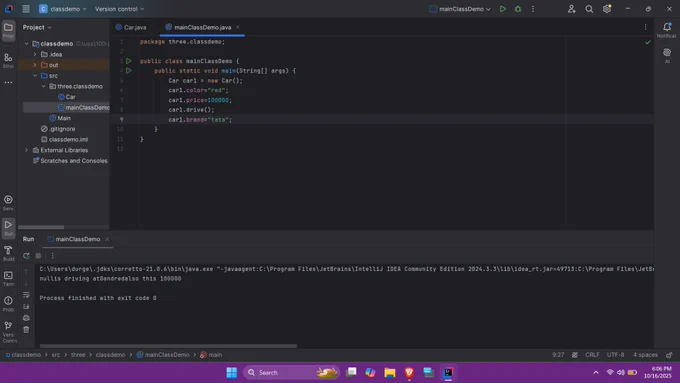680x383 pixels.
Task: Run mainClassDemo with the green play button
Action: click(x=503, y=9)
